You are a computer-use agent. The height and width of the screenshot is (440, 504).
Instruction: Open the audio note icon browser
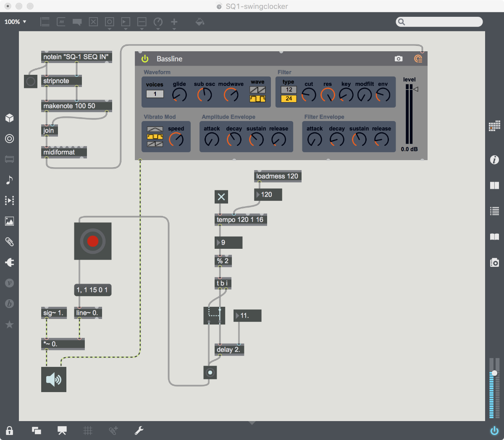(x=9, y=180)
